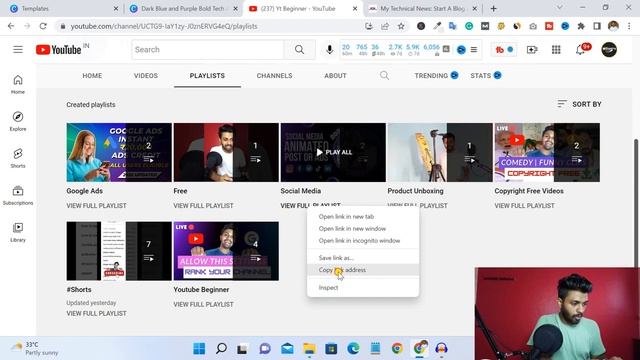This screenshot has width=640, height=360.
Task: View full playlist under Copyright Free Videos
Action: point(524,206)
